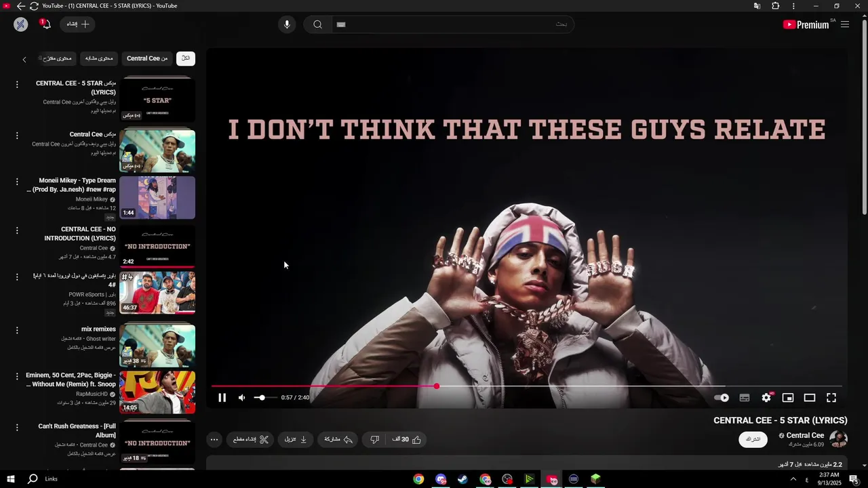
Task: Open create (إنشاء) button
Action: click(77, 24)
